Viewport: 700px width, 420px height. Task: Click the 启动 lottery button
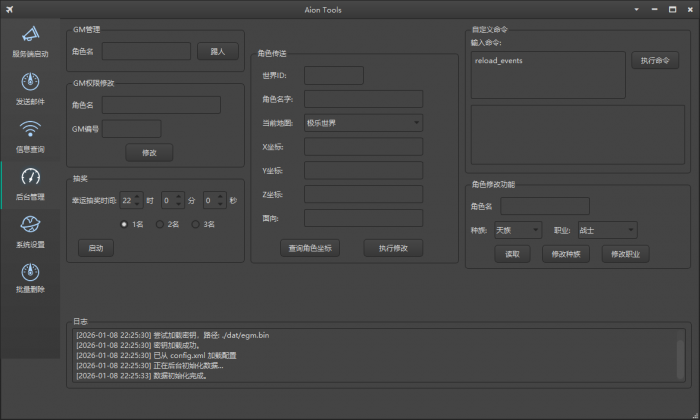pyautogui.click(x=96, y=248)
